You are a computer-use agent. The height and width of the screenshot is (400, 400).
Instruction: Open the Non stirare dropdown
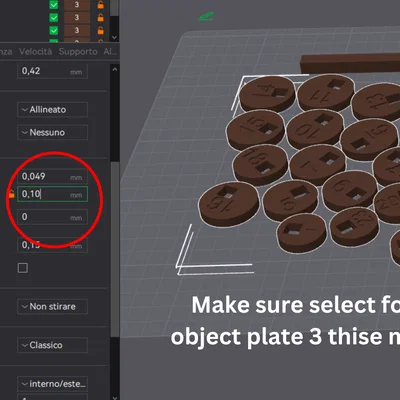coord(52,306)
